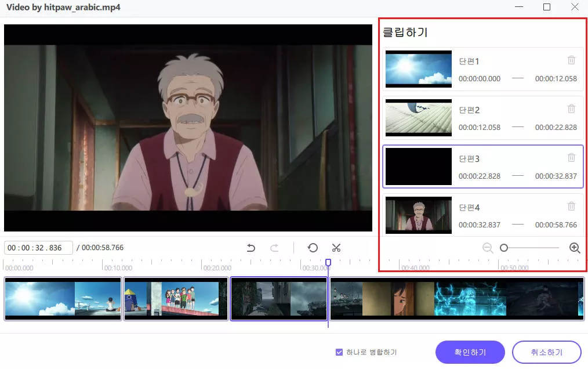Viewport: 588px width, 369px height.
Task: Select the third timeline segment with dark ruins
Action: point(278,299)
